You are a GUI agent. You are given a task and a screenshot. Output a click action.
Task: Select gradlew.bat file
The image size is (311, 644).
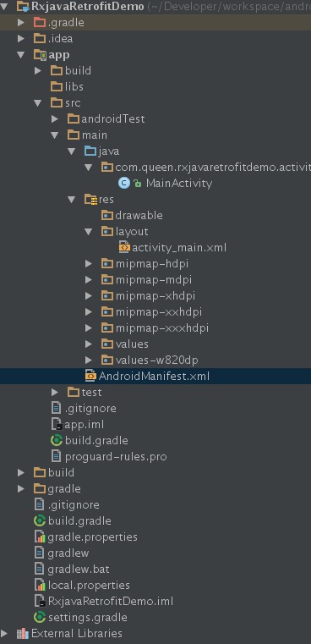79,570
